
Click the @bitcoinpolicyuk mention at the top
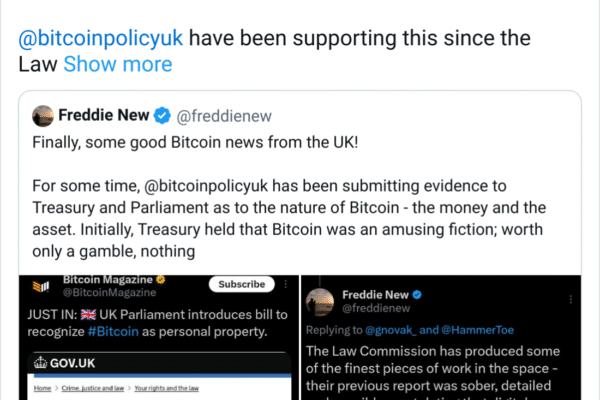point(102,41)
